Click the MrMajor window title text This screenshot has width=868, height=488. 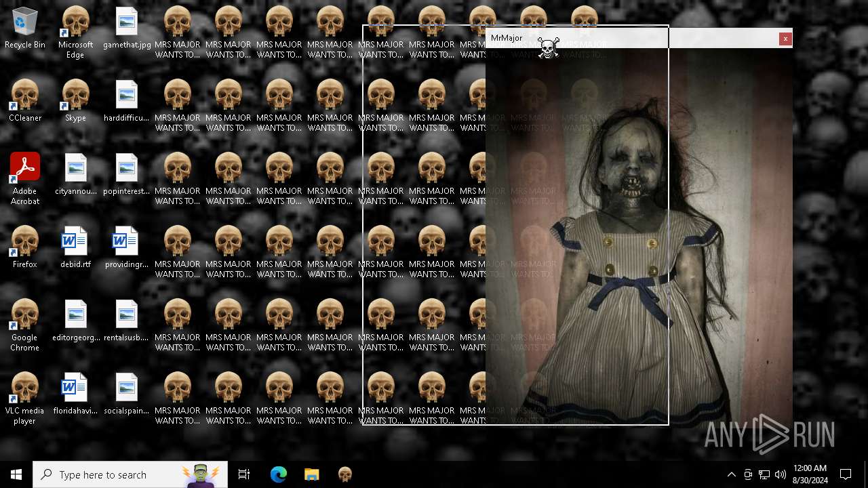507,38
